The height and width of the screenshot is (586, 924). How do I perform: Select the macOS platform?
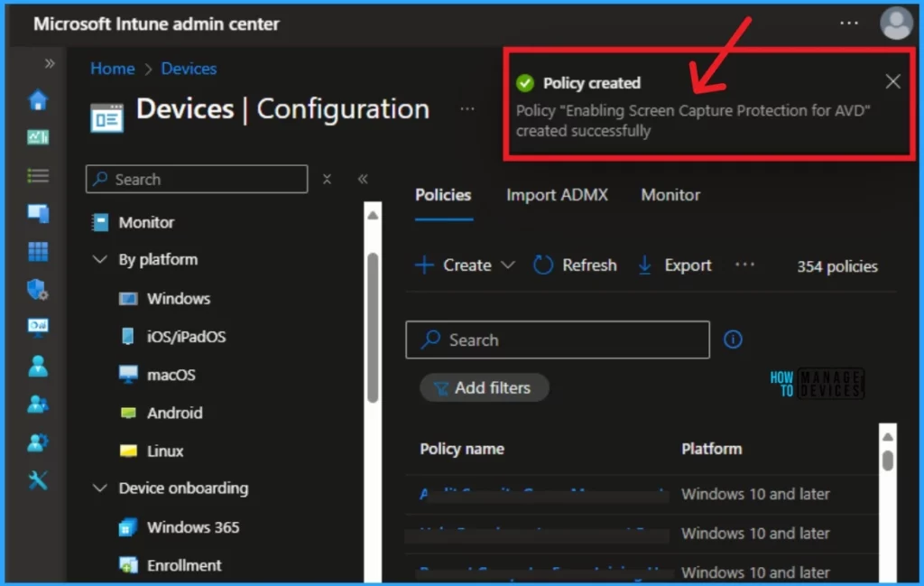[x=171, y=375]
